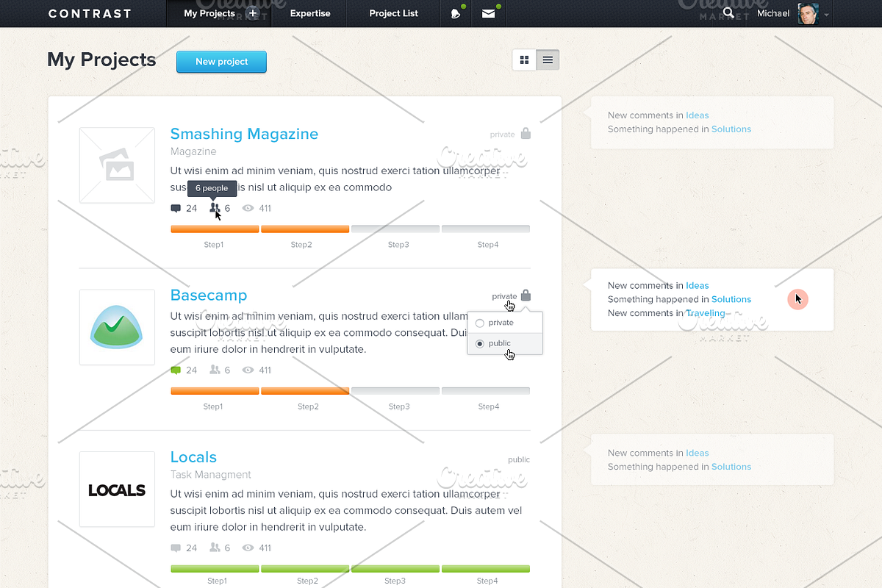This screenshot has height=588, width=882.
Task: Open Basecamp's private visibility dropdown
Action: (504, 296)
